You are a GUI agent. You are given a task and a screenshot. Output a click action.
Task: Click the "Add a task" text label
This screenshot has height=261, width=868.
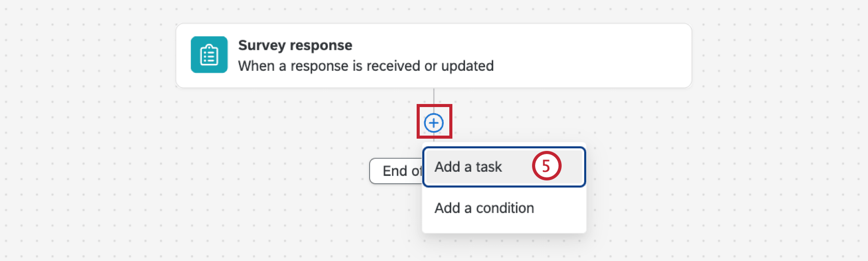pyautogui.click(x=468, y=167)
